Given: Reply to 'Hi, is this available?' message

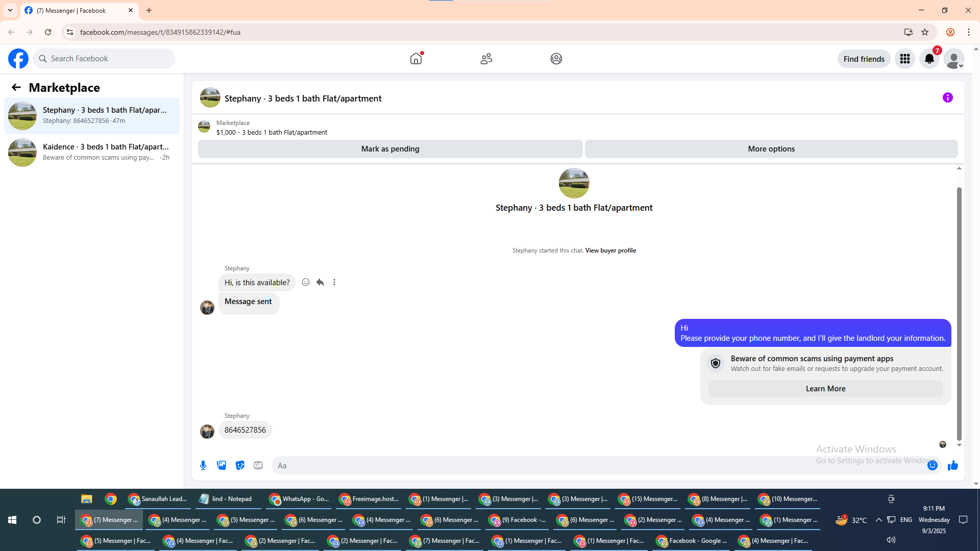Looking at the screenshot, I should 320,282.
